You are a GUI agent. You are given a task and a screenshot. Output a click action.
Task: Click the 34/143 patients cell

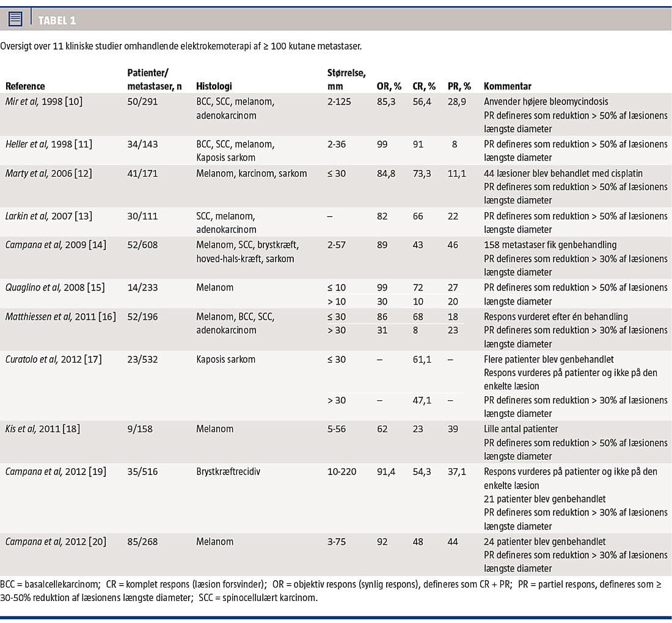(x=142, y=144)
